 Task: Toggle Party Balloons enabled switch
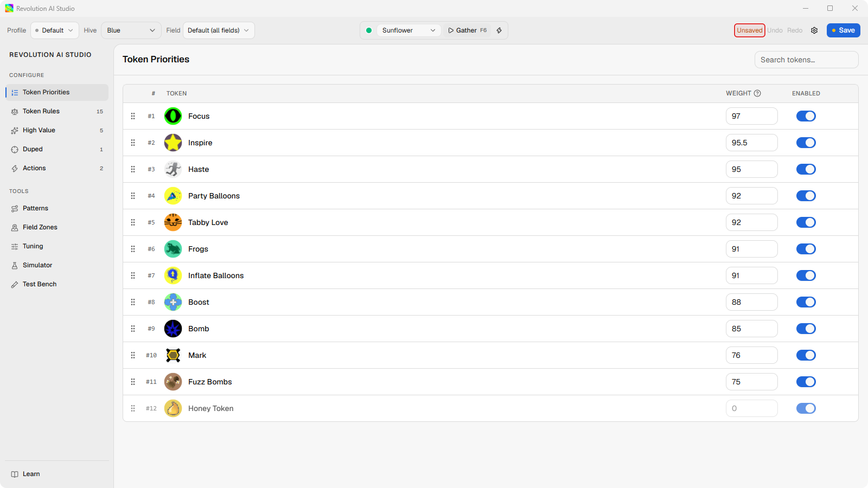(806, 196)
